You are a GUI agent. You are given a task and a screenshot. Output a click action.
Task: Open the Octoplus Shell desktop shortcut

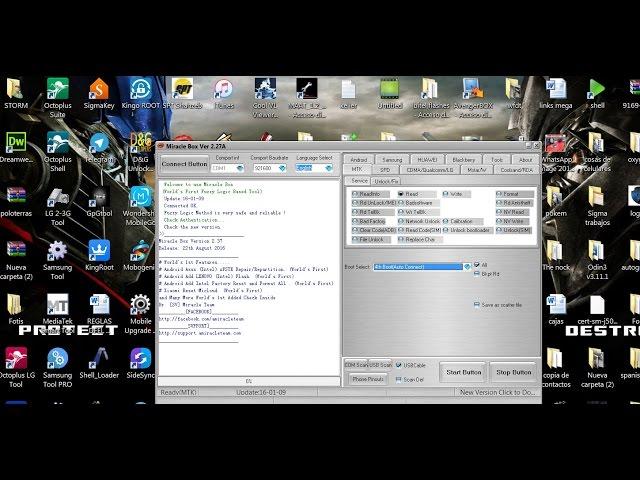(x=58, y=151)
